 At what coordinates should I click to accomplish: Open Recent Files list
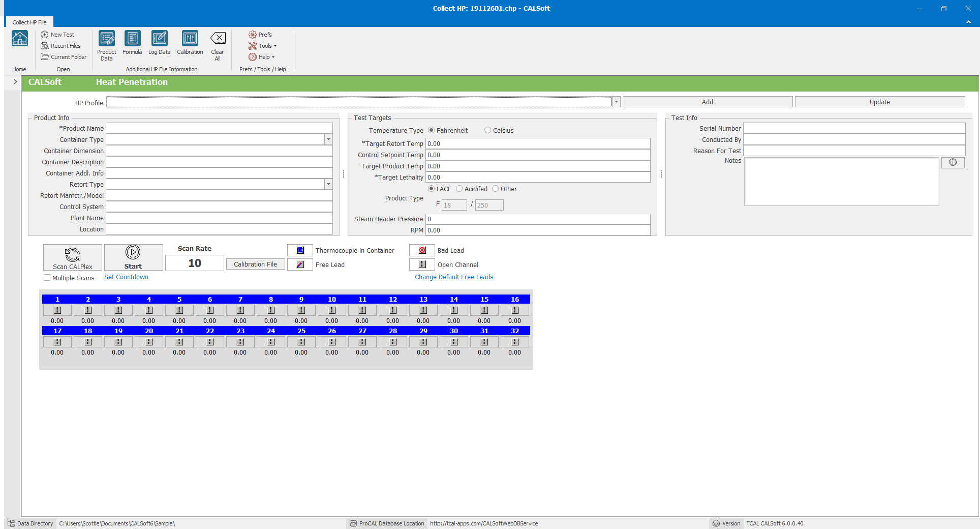[60, 46]
